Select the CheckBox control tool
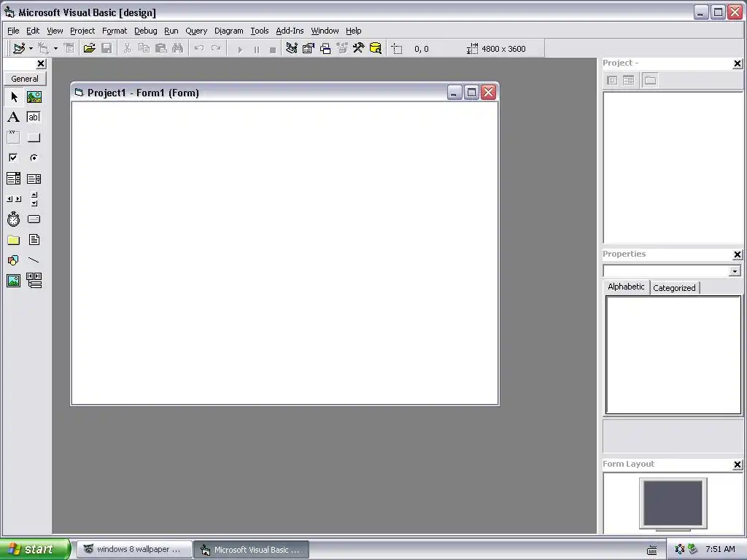Screen dimensions: 747x560 click(14, 157)
